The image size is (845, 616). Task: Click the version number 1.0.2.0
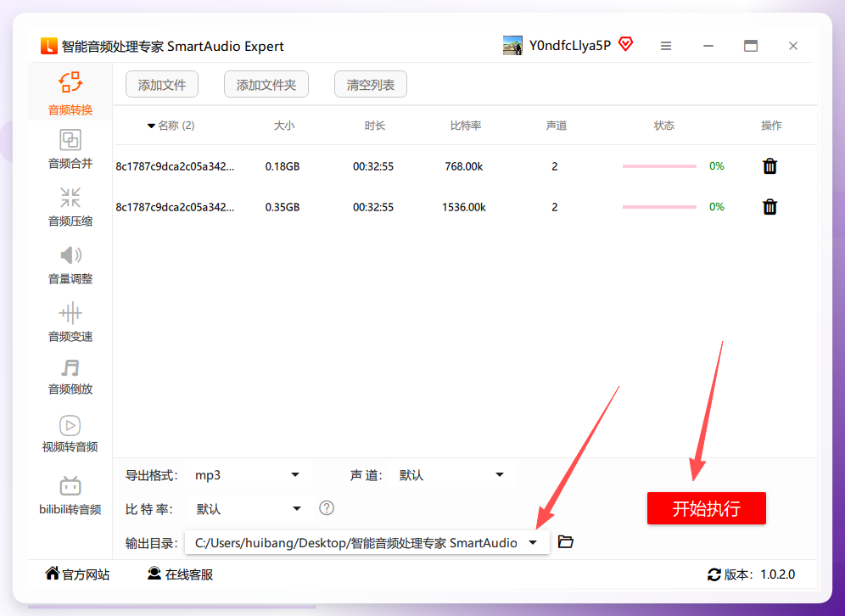pos(778,574)
